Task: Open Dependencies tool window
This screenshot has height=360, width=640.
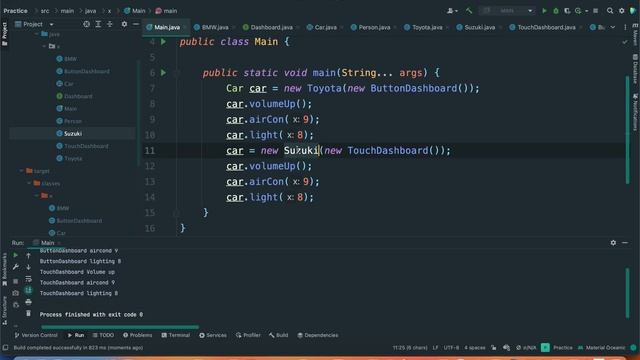Action: (318, 335)
